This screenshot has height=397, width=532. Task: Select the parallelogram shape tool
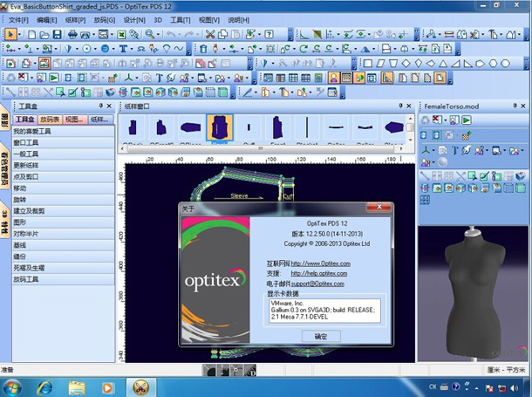pyautogui.click(x=380, y=64)
